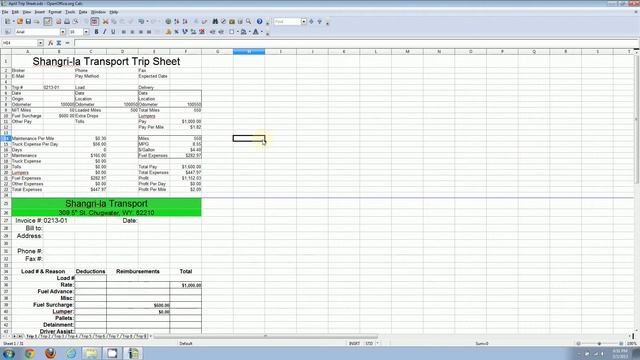Click Font Color icon
Image resolution: width=640 pixels, height=360 pixels.
(256, 32)
